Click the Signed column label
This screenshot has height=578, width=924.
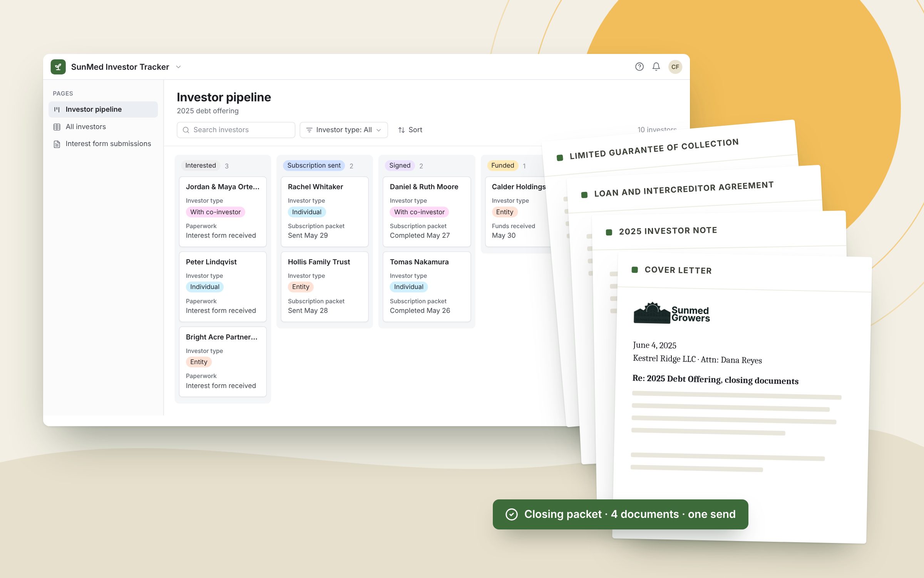pyautogui.click(x=400, y=166)
